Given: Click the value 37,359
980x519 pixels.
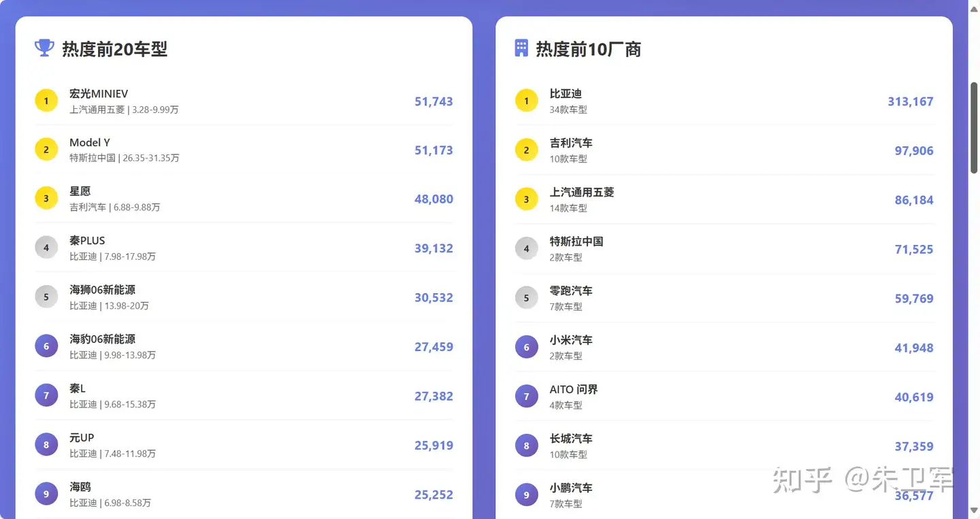Looking at the screenshot, I should (x=914, y=446).
